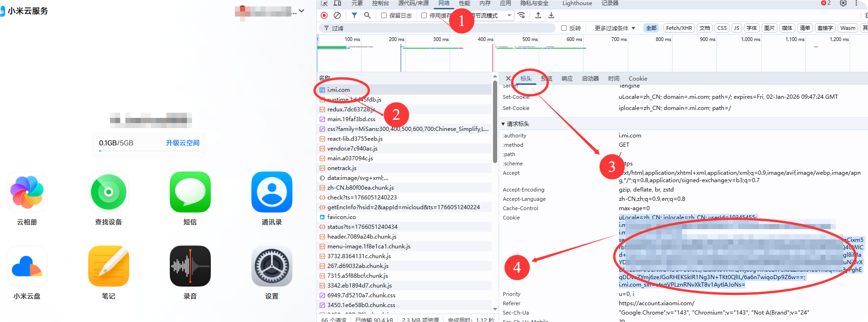Open network search magnifier
This screenshot has width=868, height=322.
tap(368, 15)
